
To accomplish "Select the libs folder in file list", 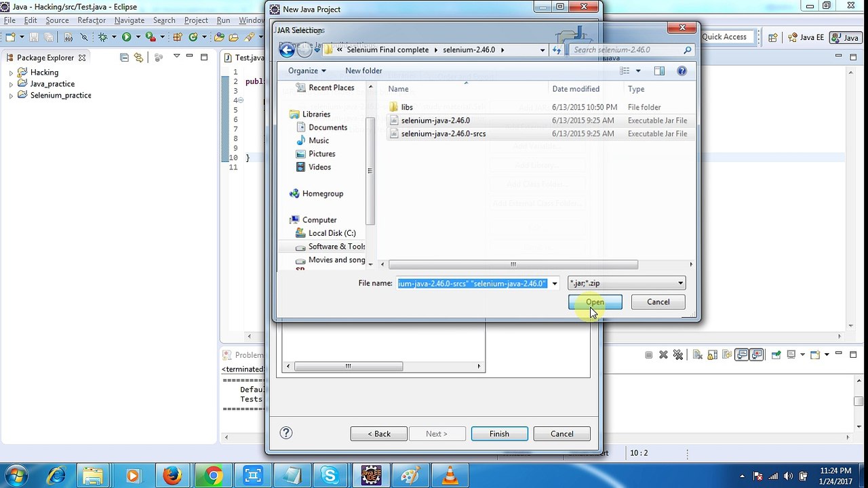I will coord(407,107).
